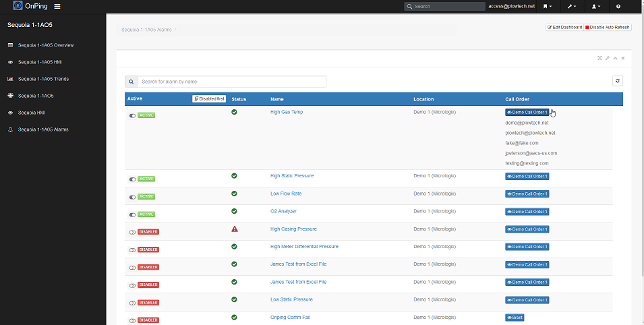Click the wrench settings icon on the panel

608,59
